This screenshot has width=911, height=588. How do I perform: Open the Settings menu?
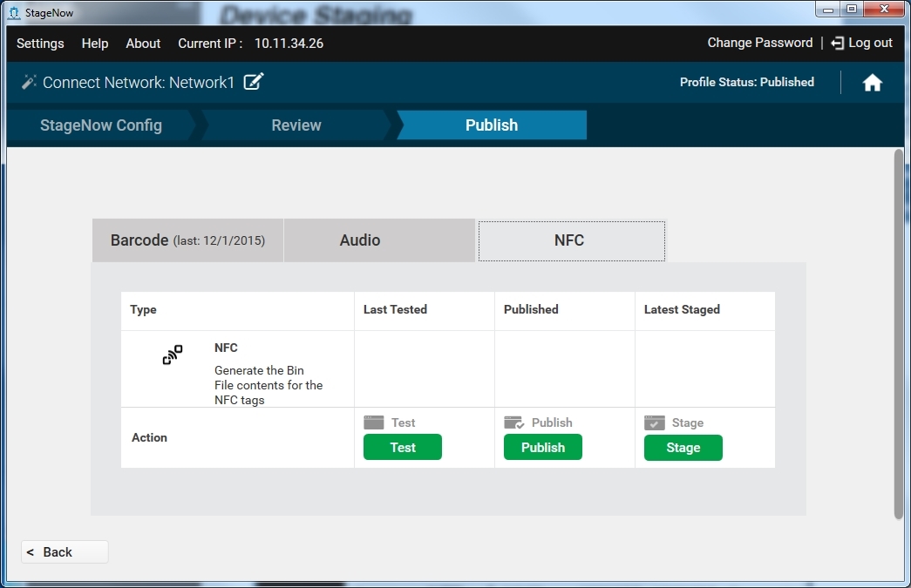[x=40, y=44]
